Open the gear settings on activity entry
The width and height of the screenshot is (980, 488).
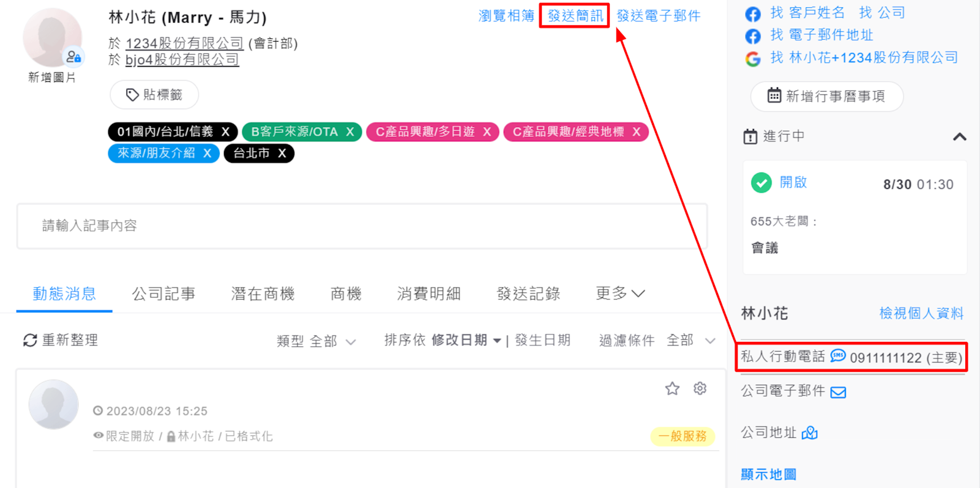(700, 389)
